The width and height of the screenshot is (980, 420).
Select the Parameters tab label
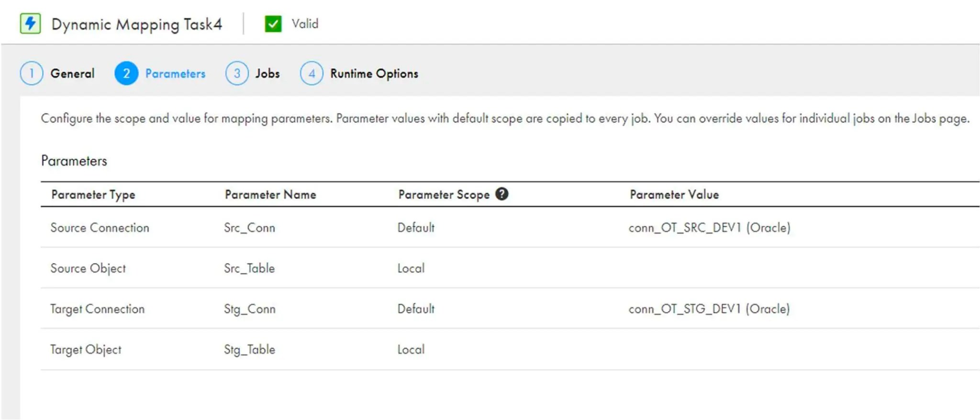(x=175, y=73)
